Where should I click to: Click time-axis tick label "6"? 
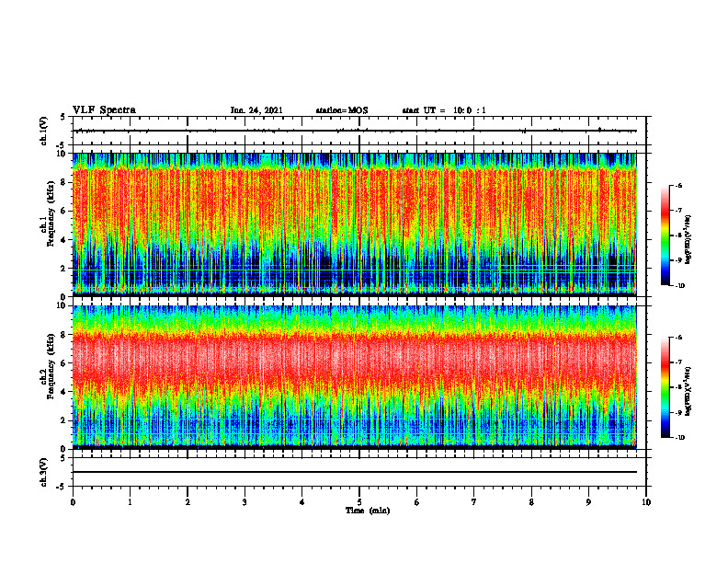[x=417, y=502]
